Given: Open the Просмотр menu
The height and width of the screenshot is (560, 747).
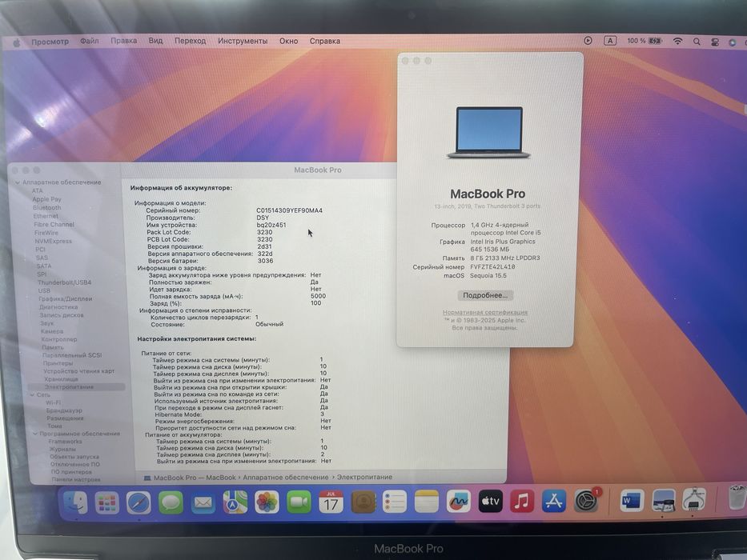Looking at the screenshot, I should 50,42.
